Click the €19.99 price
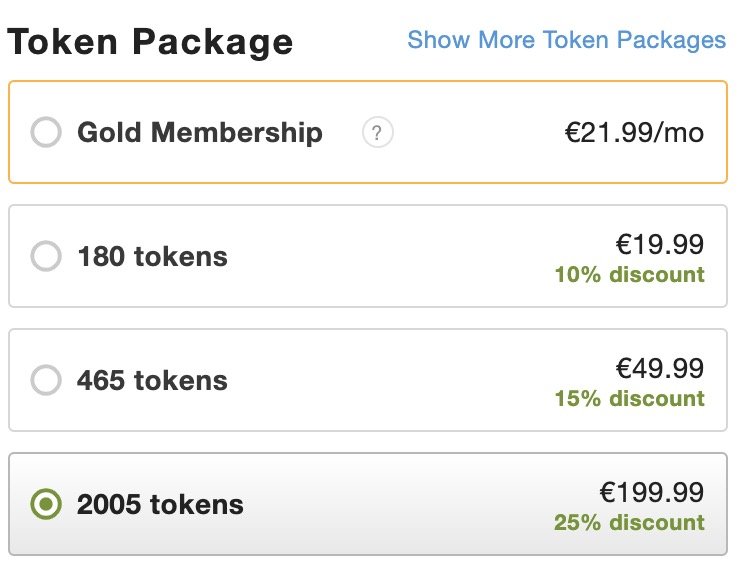Viewport: 740px width, 572px height. pos(660,244)
